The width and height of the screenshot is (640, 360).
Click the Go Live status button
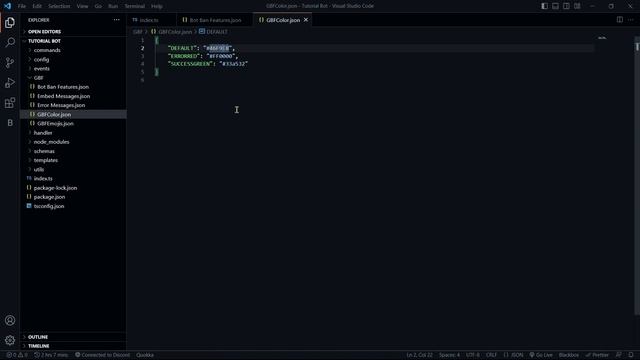pyautogui.click(x=541, y=355)
